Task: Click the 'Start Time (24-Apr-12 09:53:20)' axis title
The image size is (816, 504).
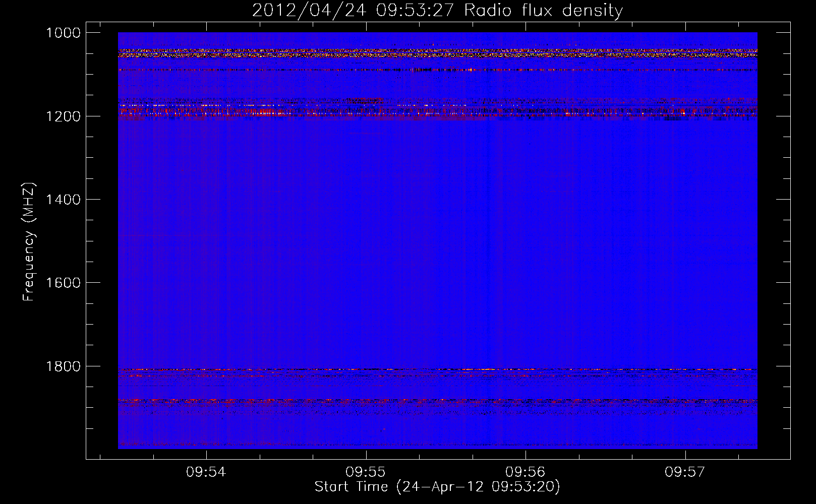Action: click(437, 487)
